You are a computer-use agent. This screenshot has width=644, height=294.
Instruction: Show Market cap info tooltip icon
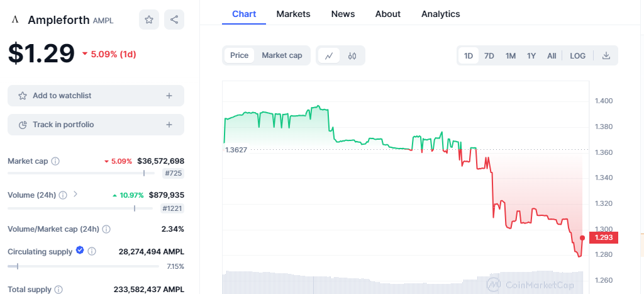click(x=55, y=161)
